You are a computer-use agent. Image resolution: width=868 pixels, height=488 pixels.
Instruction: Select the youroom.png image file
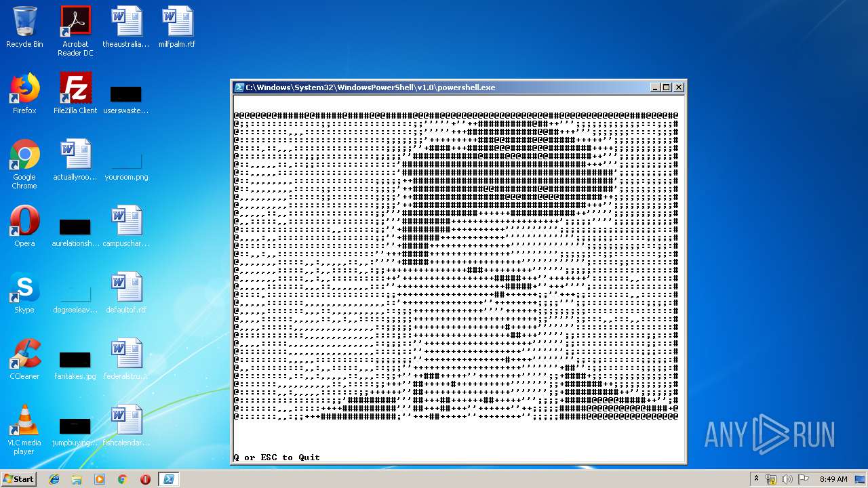[126, 166]
